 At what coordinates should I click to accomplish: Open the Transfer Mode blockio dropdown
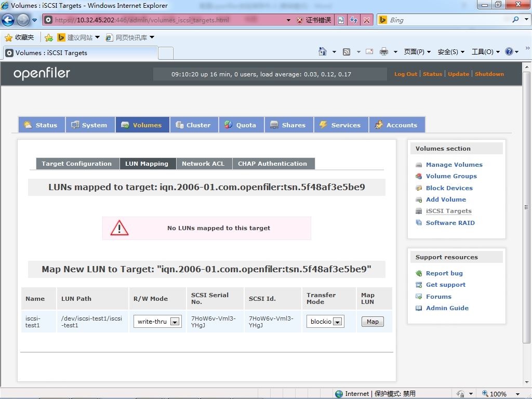click(325, 322)
